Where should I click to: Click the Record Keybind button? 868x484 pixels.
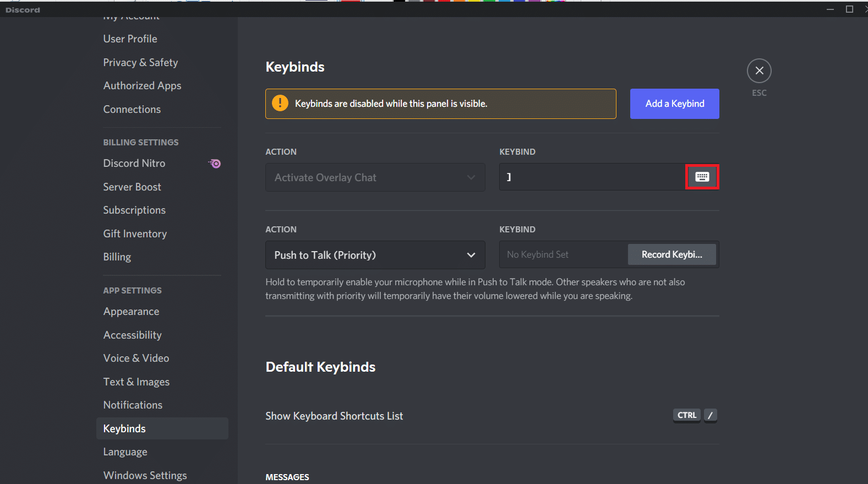click(x=672, y=254)
